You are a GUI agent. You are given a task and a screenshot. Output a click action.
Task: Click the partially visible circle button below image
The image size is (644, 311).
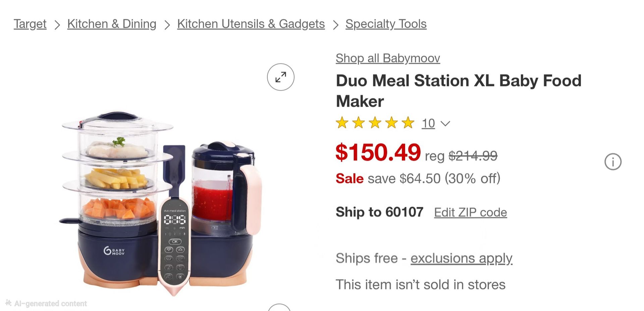pyautogui.click(x=279, y=308)
